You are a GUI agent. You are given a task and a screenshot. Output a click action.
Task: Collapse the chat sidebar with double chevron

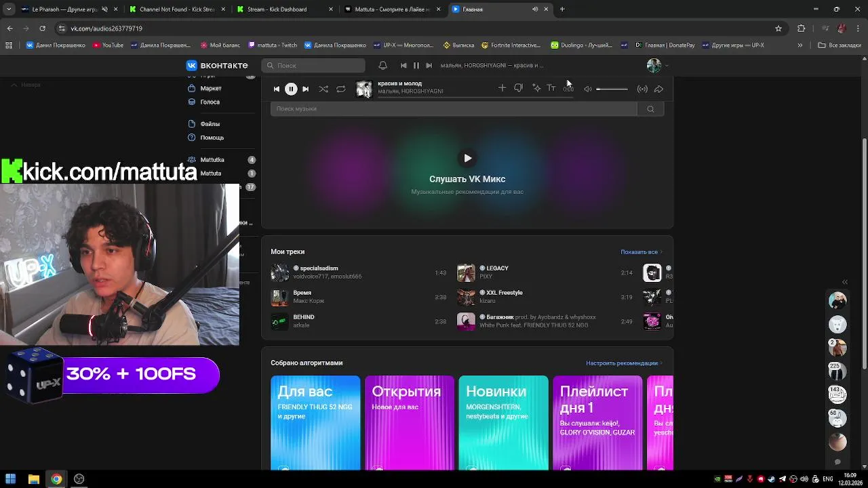tap(845, 282)
